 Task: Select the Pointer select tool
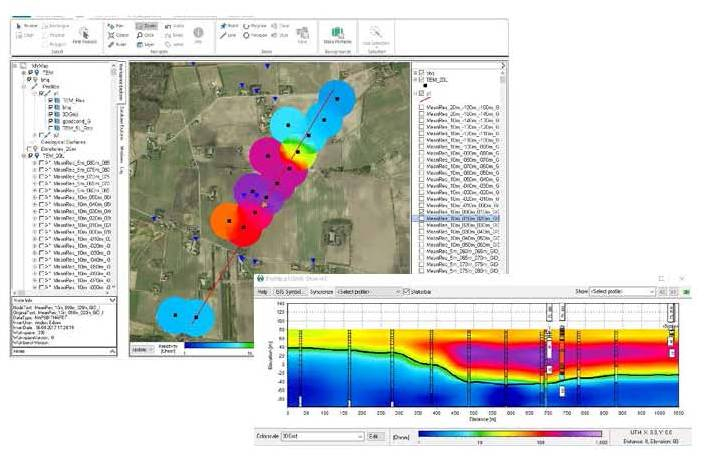27,26
